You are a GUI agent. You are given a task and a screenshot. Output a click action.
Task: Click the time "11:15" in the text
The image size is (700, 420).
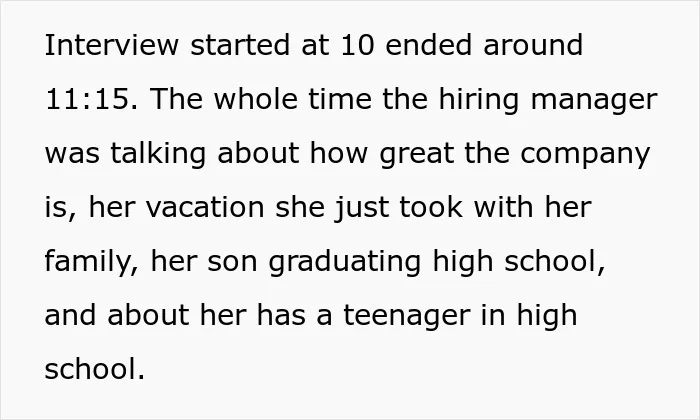tap(92, 99)
